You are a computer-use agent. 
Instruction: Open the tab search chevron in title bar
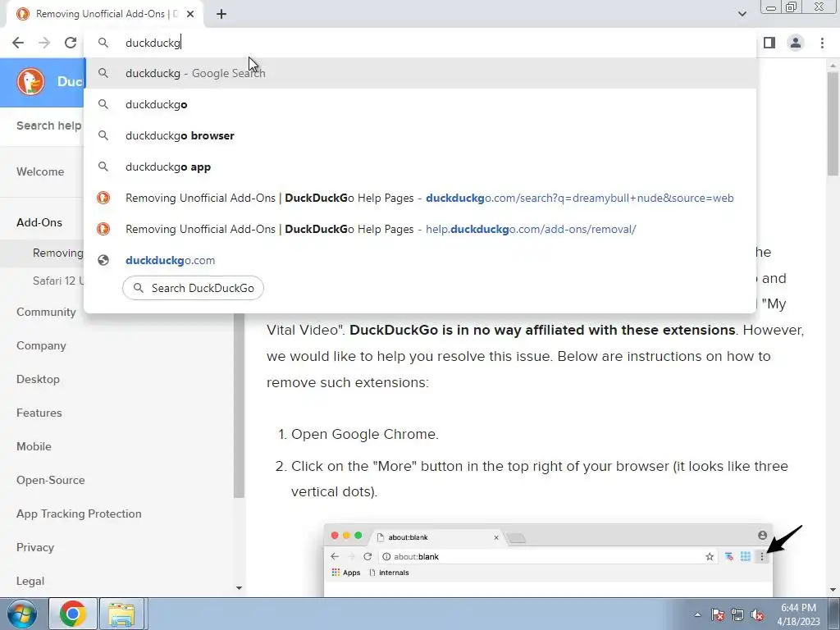[x=742, y=14]
